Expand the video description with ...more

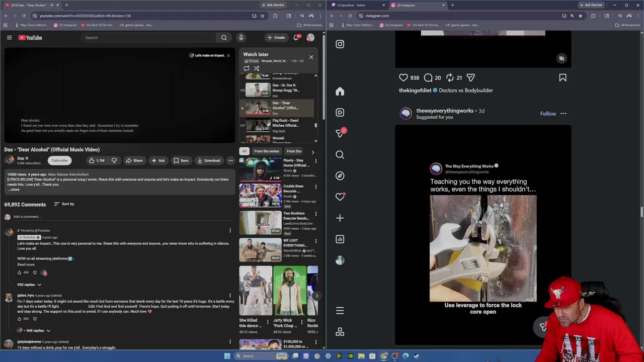point(14,190)
